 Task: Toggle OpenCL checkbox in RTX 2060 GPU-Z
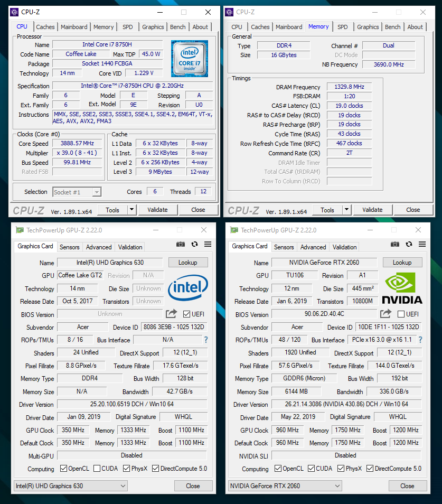[x=278, y=468]
